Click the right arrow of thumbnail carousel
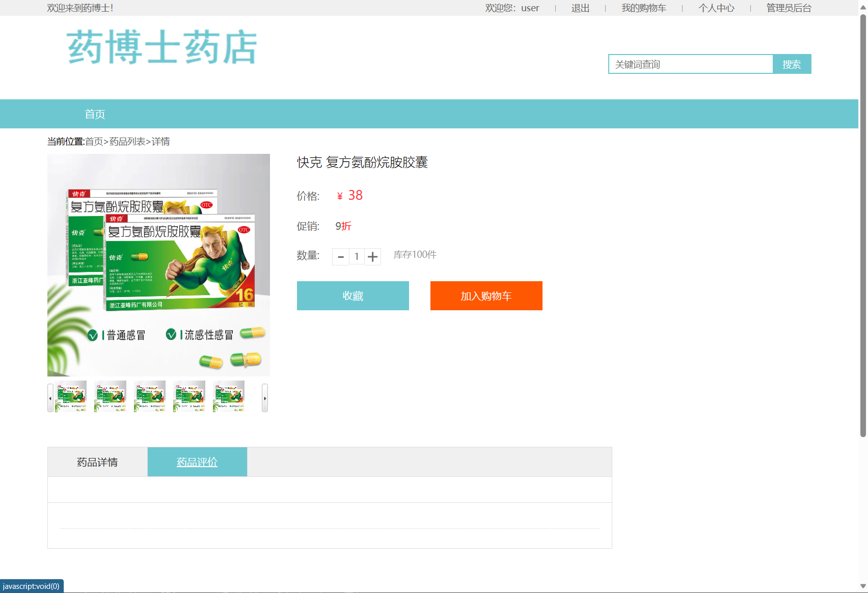 pos(265,398)
